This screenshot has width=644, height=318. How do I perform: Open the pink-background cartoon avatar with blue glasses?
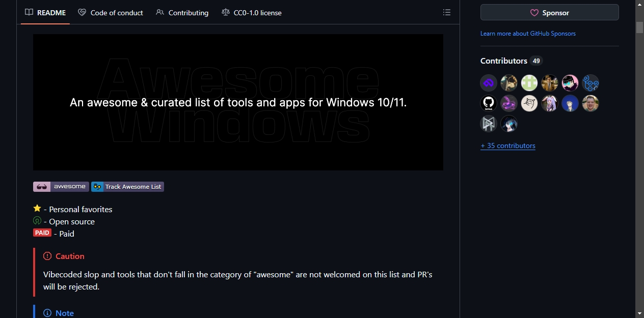click(570, 83)
